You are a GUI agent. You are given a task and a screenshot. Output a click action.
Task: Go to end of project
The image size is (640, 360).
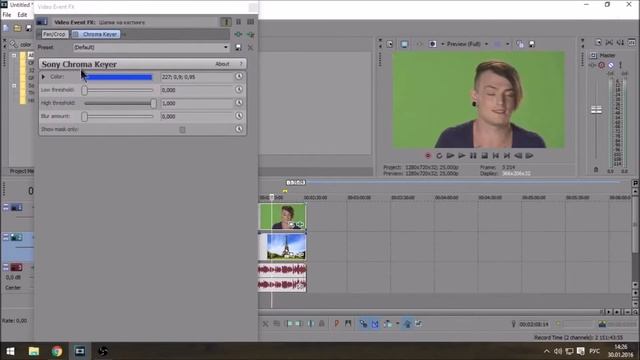[507, 156]
